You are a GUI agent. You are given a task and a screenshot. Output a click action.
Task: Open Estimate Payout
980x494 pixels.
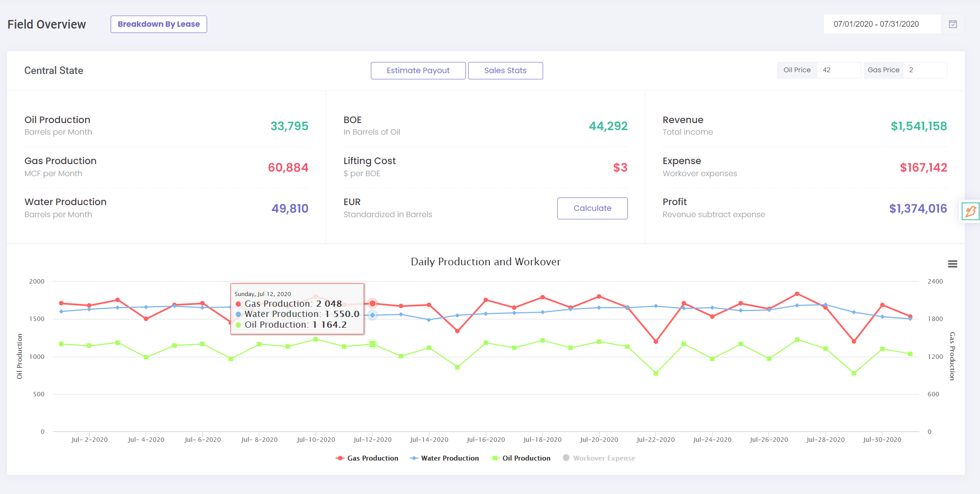(x=418, y=70)
